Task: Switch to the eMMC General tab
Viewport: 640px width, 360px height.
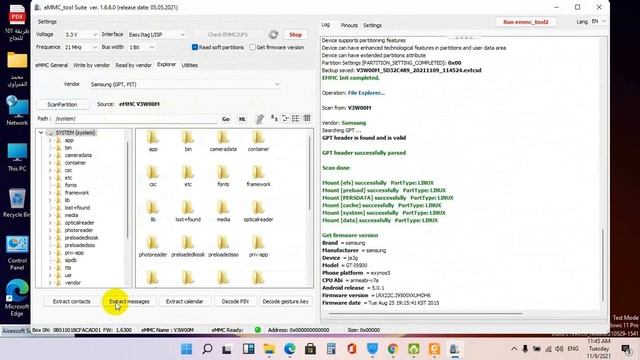Action: (x=51, y=65)
